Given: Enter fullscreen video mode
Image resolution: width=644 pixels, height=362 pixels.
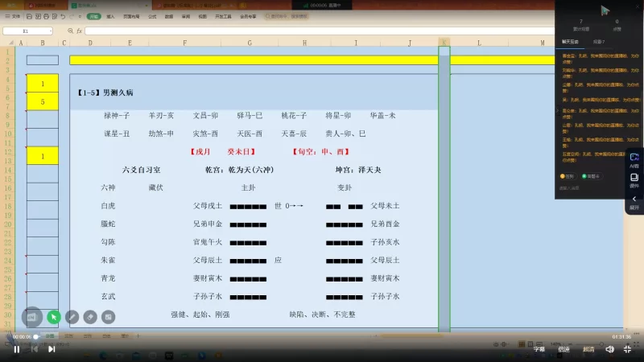Looking at the screenshot, I should (630, 349).
